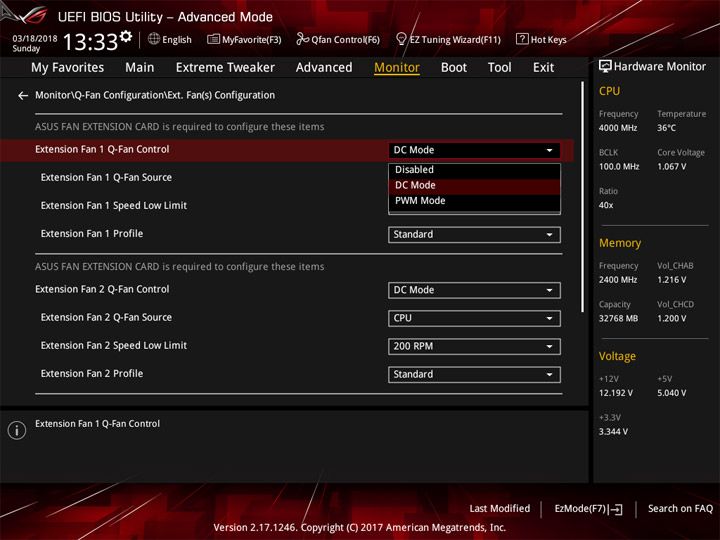Click the Extension Fan 1 Speed Low Limit label
This screenshot has width=720, height=540.
click(x=113, y=206)
